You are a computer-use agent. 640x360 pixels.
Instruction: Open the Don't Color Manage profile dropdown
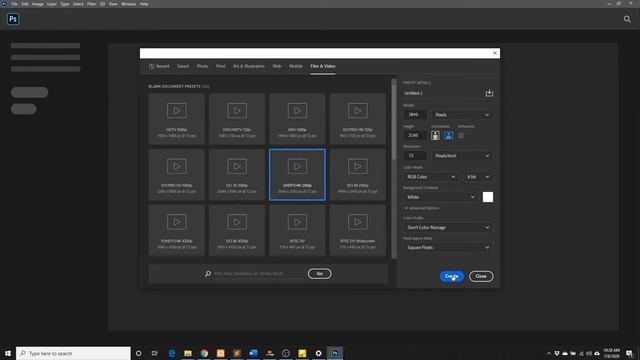[x=448, y=227]
